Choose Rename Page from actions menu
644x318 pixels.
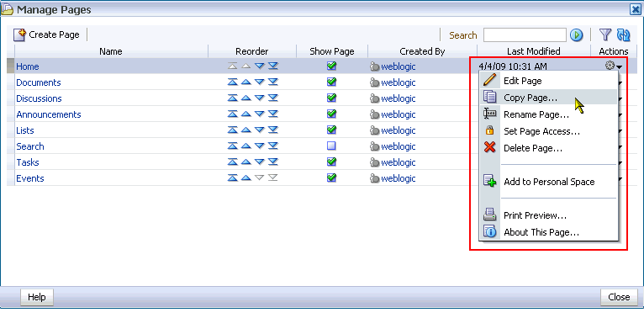tap(548, 114)
